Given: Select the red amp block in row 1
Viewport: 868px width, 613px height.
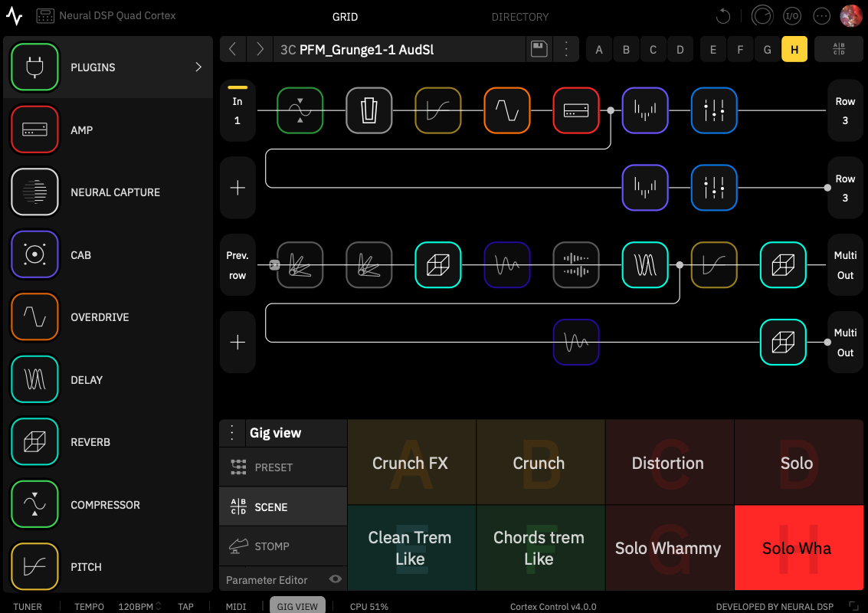Looking at the screenshot, I should click(576, 110).
